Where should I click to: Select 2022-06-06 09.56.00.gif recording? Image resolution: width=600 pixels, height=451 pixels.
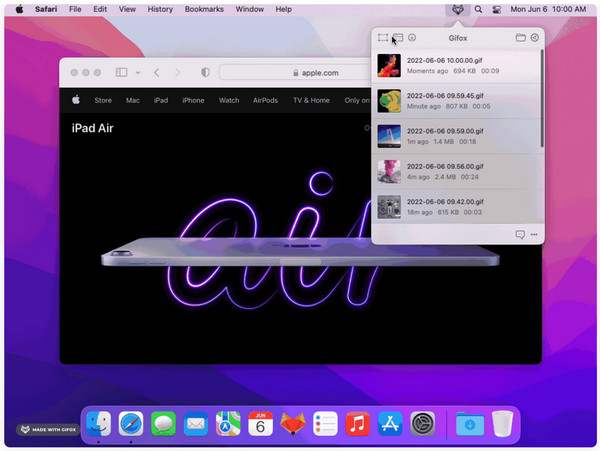click(x=457, y=171)
